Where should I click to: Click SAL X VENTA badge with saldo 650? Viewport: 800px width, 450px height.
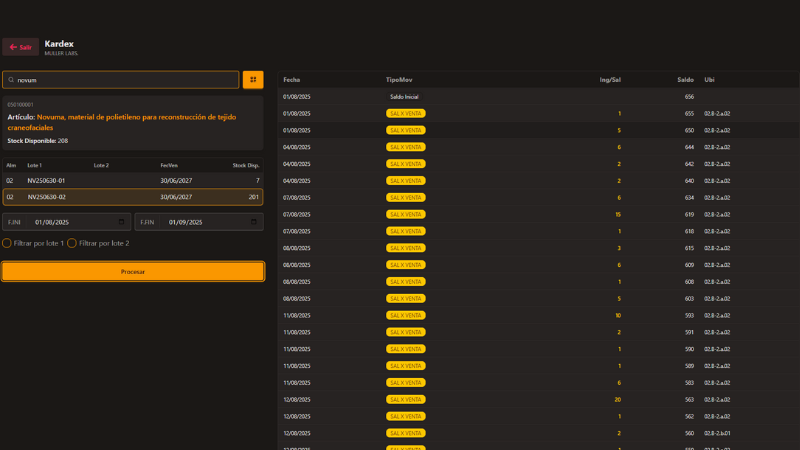tap(406, 130)
